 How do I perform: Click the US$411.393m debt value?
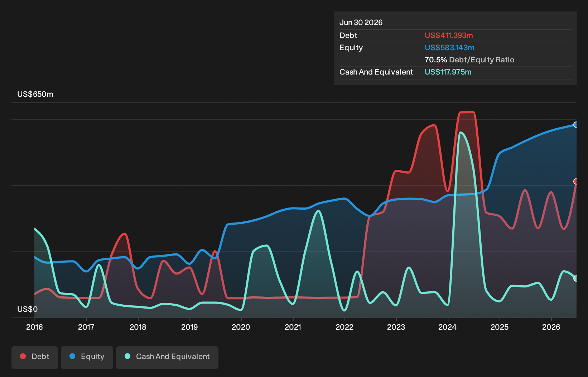(449, 35)
